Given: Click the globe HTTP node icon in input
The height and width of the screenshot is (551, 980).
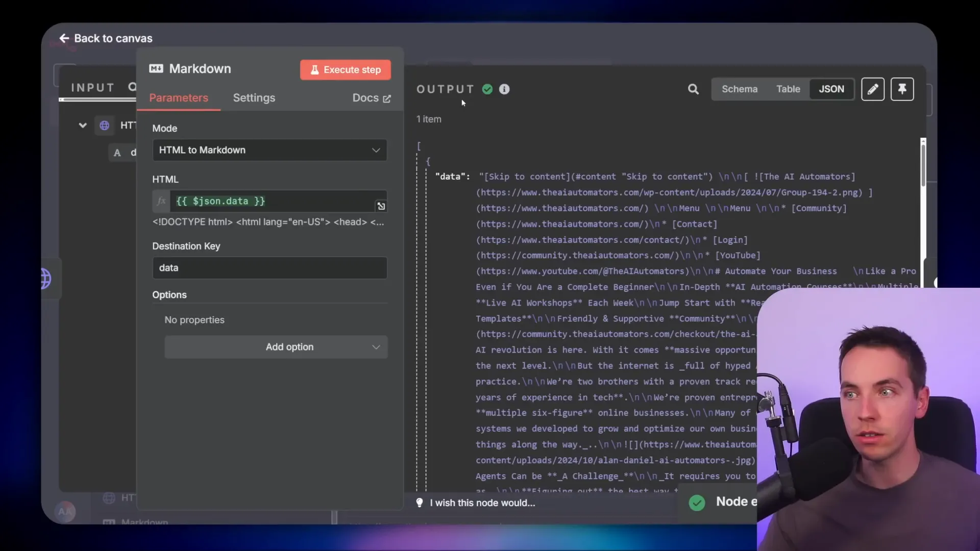Looking at the screenshot, I should [105, 126].
